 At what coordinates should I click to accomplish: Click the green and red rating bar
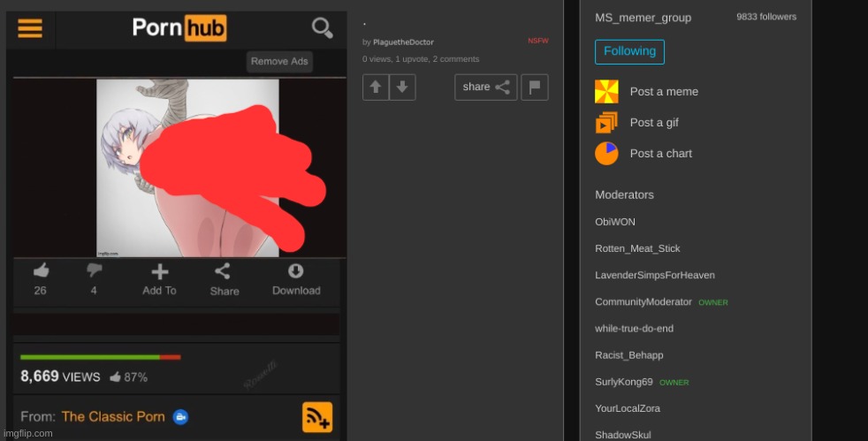tap(100, 357)
